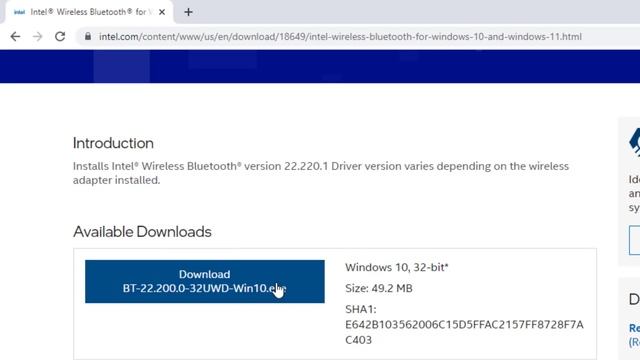Click the 'Windows 10, 32-bit*' text
Viewport: 640px width, 360px height.
tap(397, 267)
